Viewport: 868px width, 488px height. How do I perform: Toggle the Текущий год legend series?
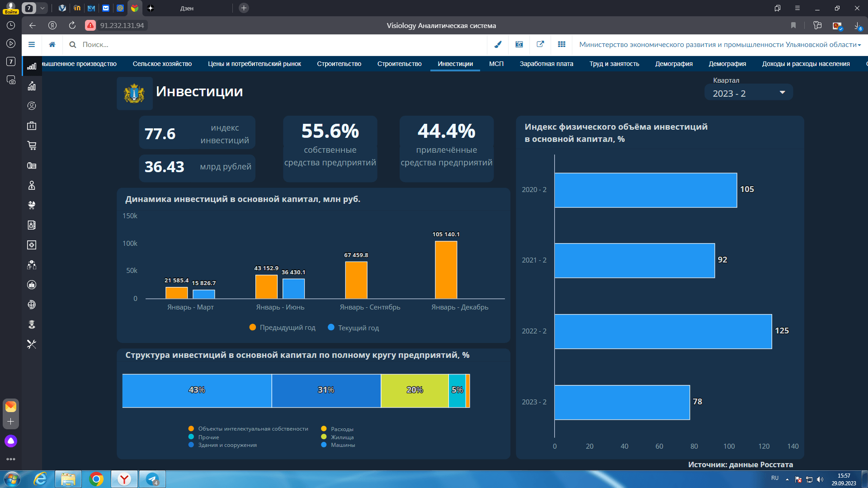tap(354, 328)
